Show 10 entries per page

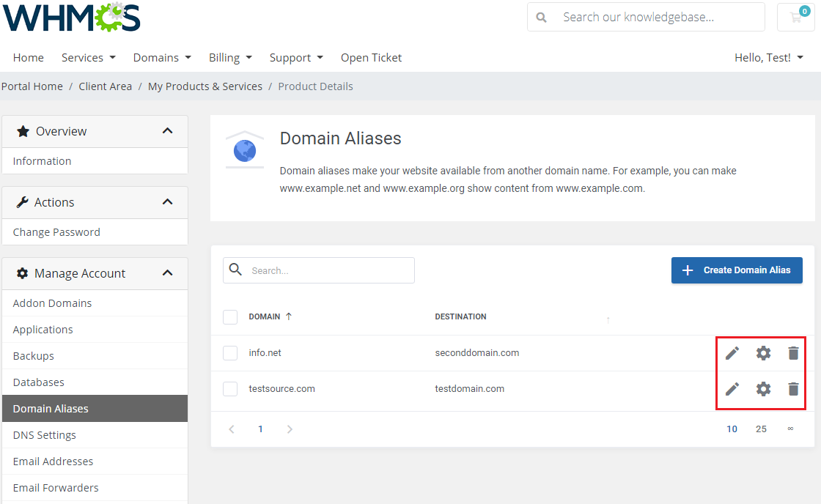coord(732,429)
